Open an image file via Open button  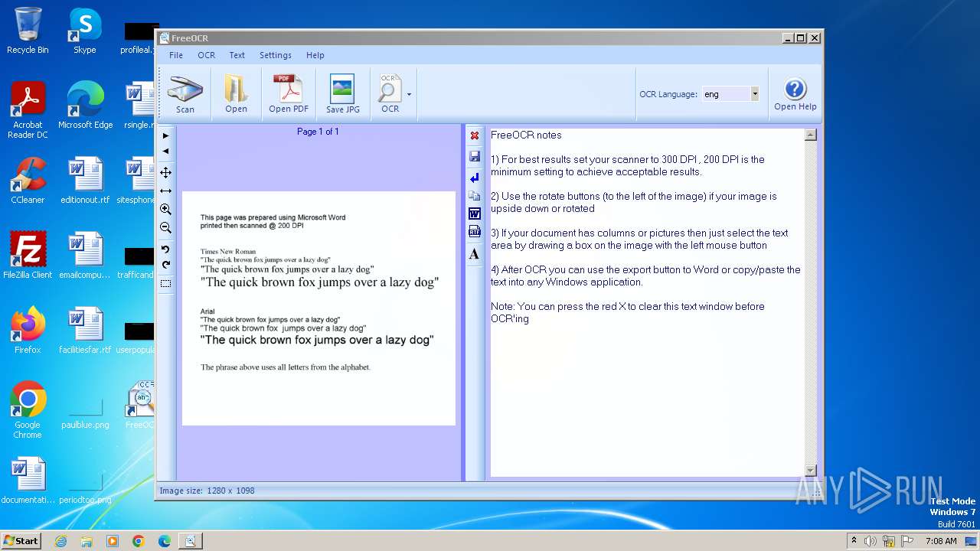236,94
